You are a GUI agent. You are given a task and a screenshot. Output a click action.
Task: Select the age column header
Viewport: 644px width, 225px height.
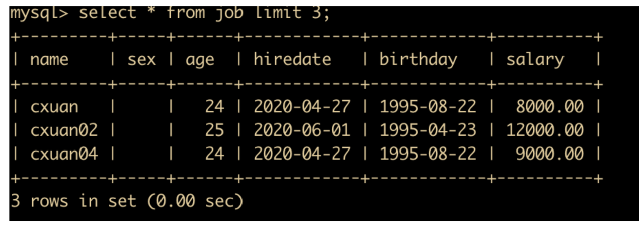[x=200, y=61]
